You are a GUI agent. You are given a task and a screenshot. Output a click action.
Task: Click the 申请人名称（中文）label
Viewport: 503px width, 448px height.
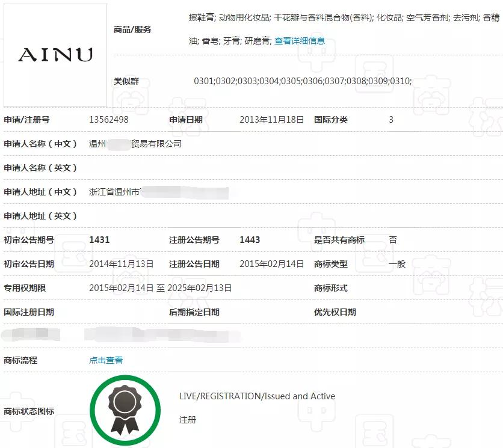40,144
